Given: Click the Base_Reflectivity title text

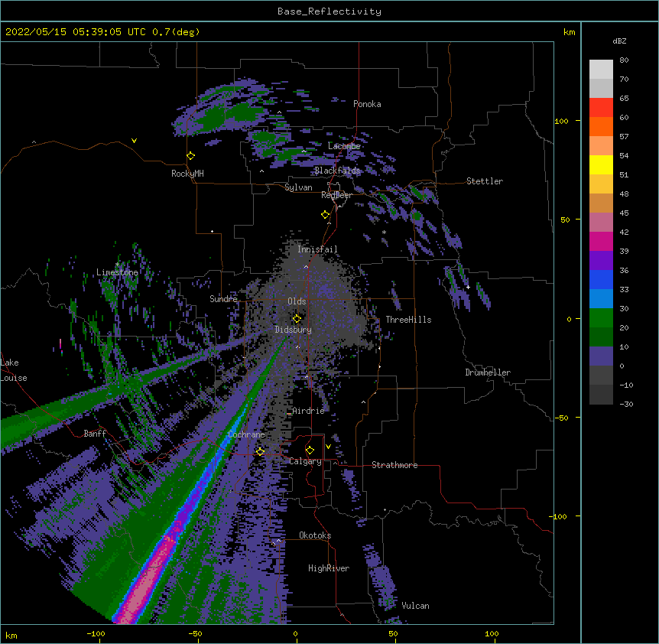Looking at the screenshot, I should [x=329, y=11].
